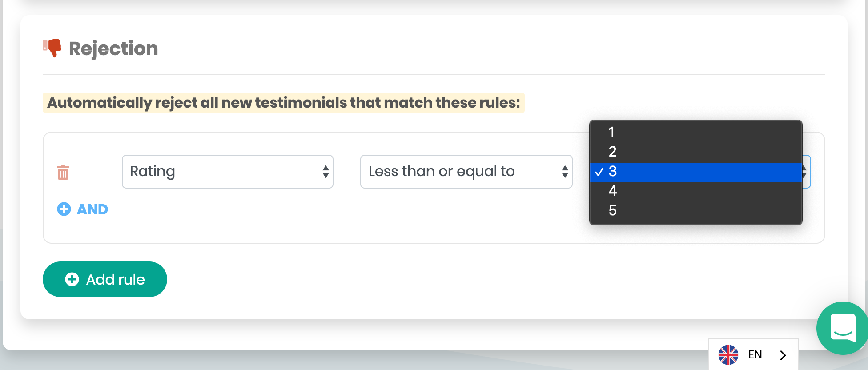Image resolution: width=868 pixels, height=370 pixels.
Task: Click the plus icon inside Add rule
Action: click(72, 279)
